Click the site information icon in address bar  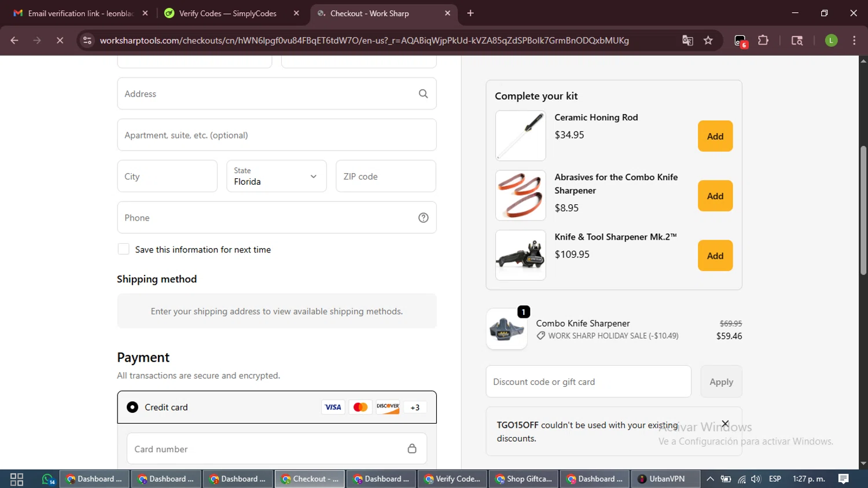coord(87,41)
